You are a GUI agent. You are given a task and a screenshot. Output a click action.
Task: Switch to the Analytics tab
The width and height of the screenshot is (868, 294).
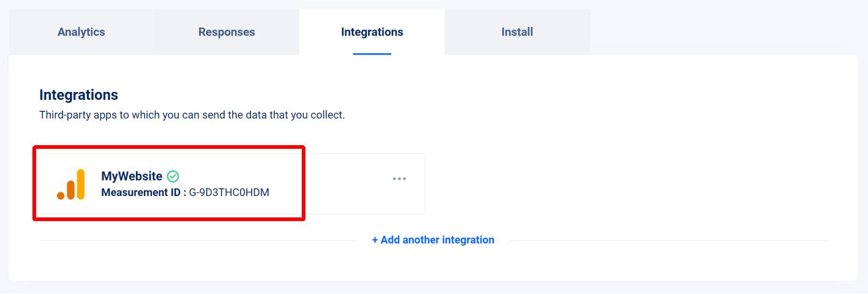pyautogui.click(x=81, y=32)
